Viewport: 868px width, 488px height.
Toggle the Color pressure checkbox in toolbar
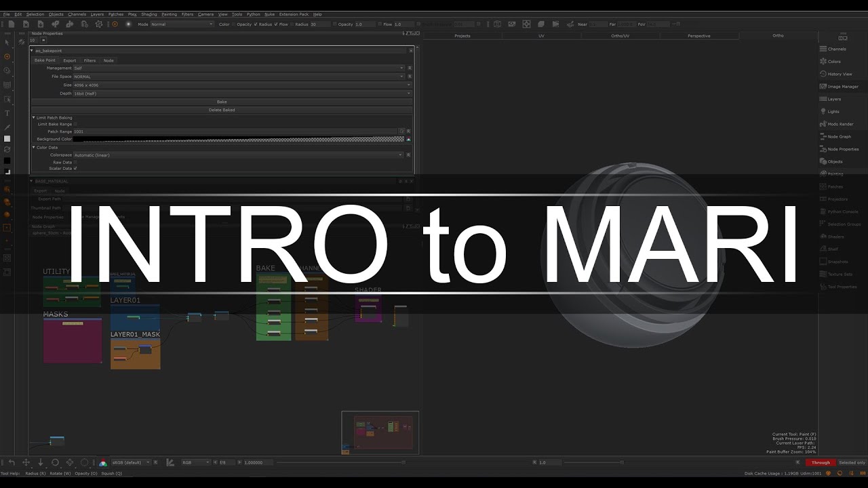[233, 24]
